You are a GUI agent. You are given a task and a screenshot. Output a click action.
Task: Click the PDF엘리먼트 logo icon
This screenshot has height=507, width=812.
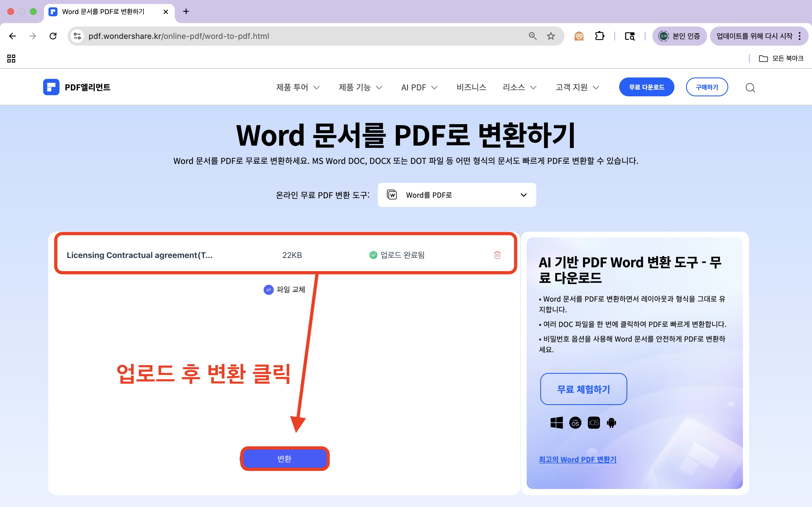click(x=52, y=87)
